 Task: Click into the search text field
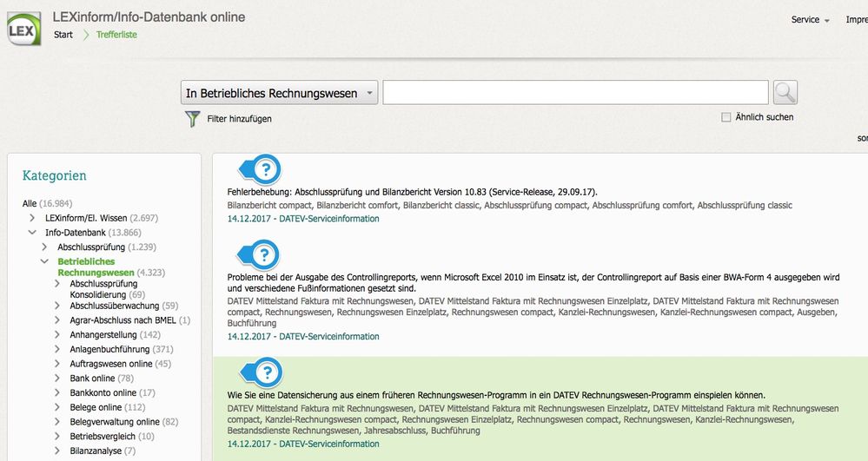(x=575, y=93)
